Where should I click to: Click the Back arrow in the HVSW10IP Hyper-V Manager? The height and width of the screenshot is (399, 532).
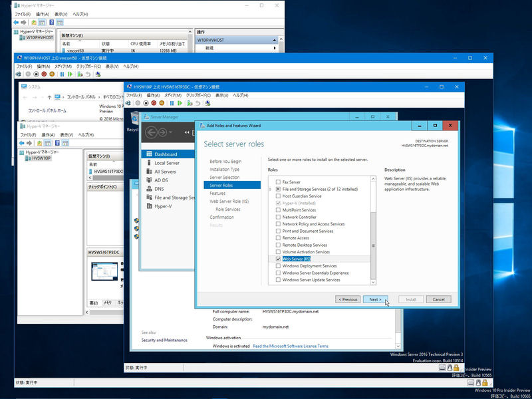click(22, 143)
